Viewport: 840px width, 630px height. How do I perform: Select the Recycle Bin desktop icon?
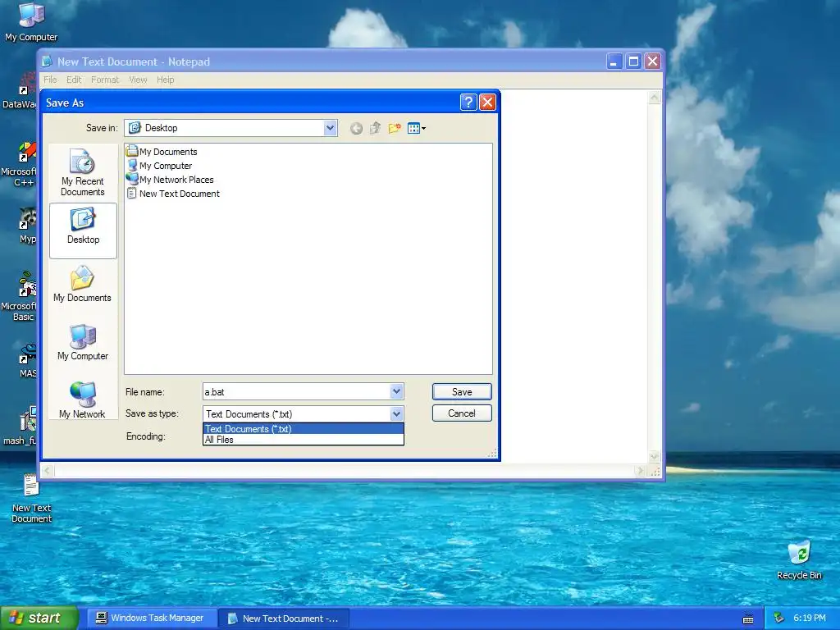pos(799,559)
